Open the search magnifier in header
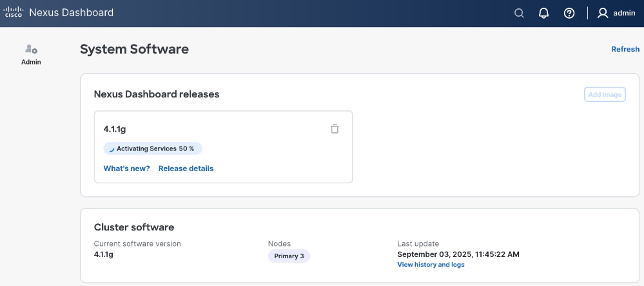 [x=519, y=13]
